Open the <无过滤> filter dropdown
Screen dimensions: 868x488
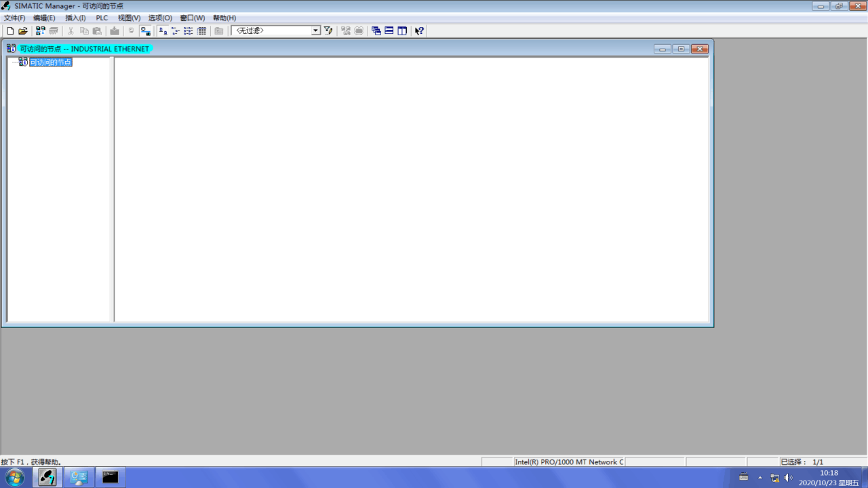click(316, 30)
